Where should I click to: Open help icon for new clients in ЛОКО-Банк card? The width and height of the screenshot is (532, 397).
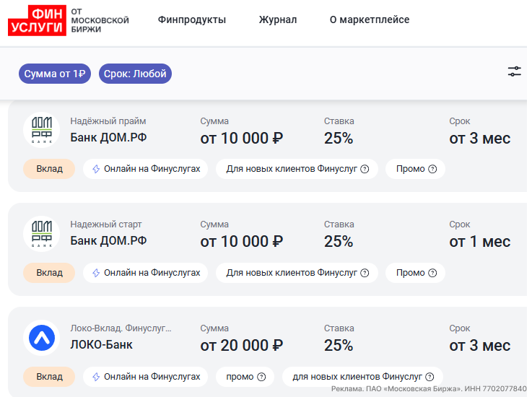coord(429,377)
